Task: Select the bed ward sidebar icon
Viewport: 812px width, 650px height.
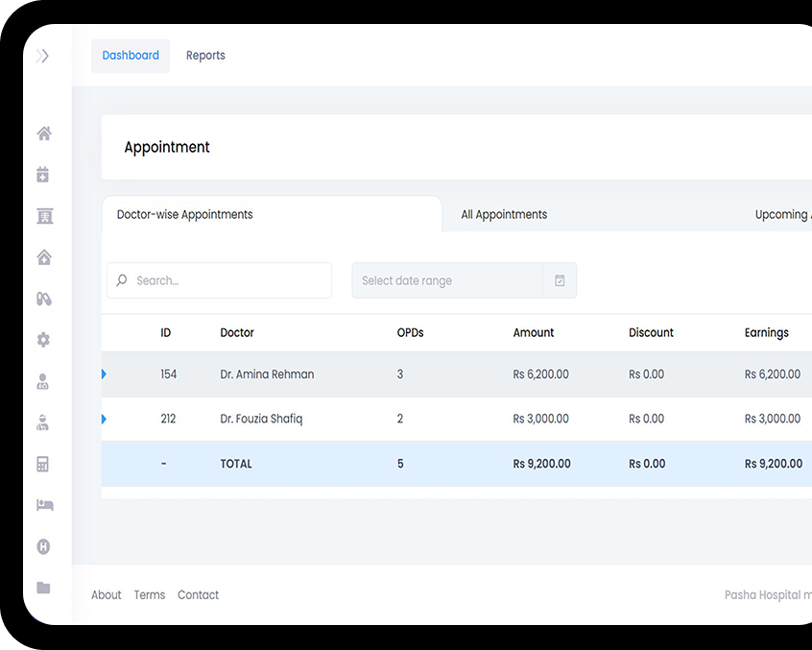Action: pos(43,505)
